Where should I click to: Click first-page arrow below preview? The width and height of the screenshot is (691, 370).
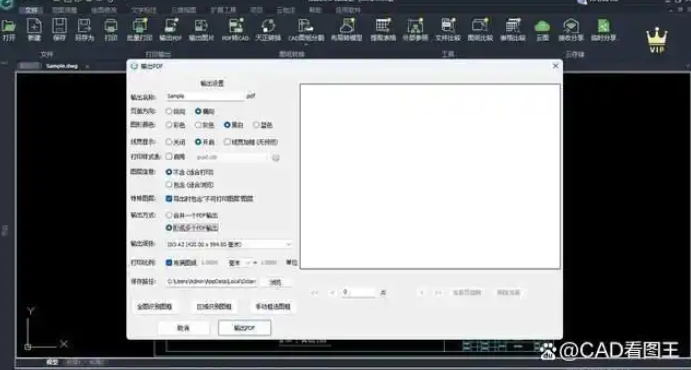[x=315, y=292]
